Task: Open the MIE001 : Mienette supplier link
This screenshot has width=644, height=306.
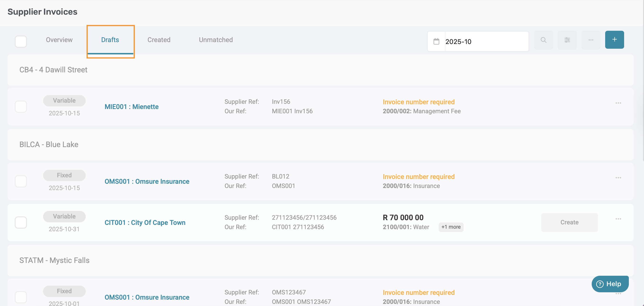Action: click(x=131, y=107)
